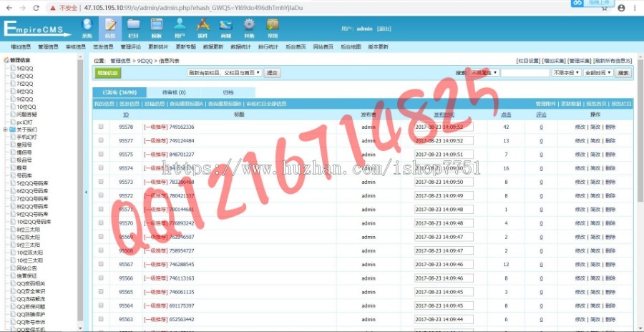This screenshot has width=644, height=332.
Task: Sort the list by the ID header
Action: (126, 115)
